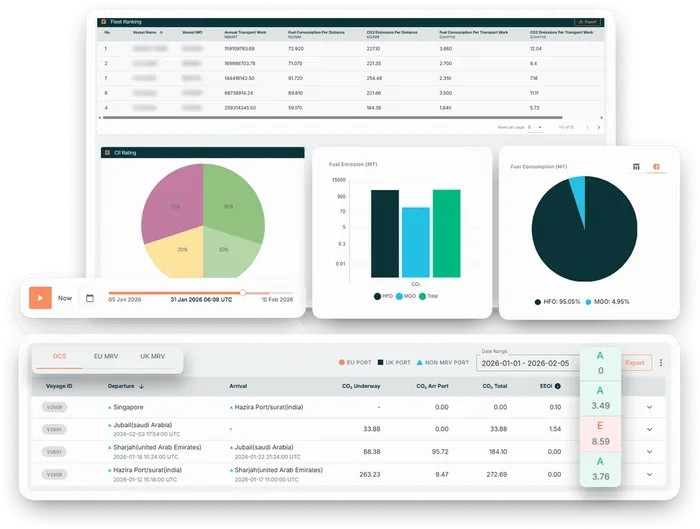Click fuel consumption value 72.920

click(296, 49)
